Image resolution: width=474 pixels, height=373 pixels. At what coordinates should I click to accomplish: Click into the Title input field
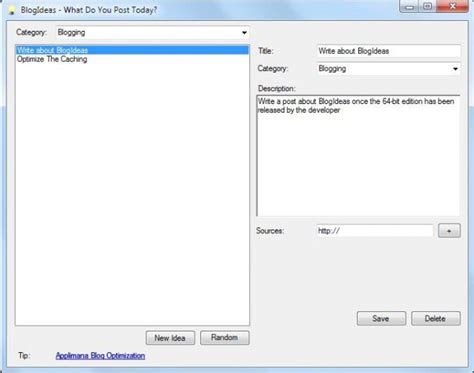389,51
